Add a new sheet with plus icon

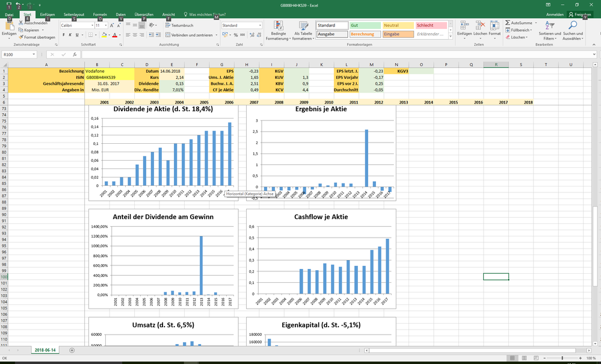(72, 350)
